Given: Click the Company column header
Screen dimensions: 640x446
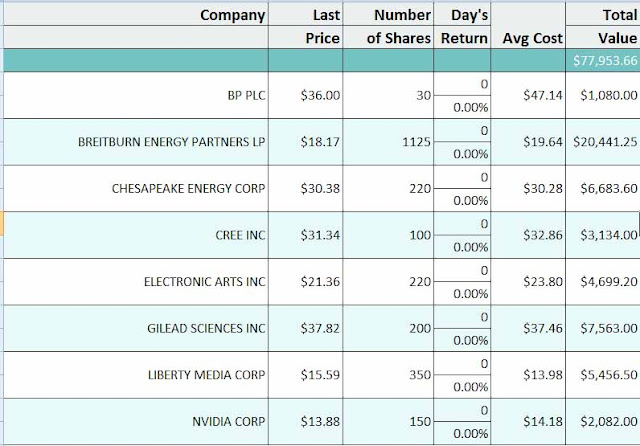Looking at the screenshot, I should point(233,15).
